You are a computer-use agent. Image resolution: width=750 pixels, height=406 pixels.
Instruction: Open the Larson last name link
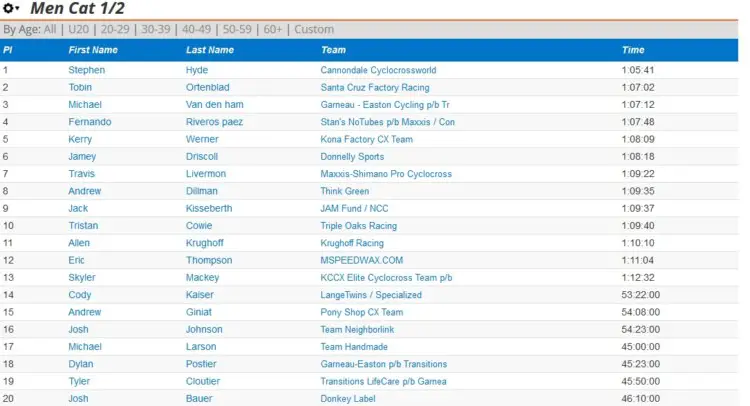pyautogui.click(x=201, y=346)
